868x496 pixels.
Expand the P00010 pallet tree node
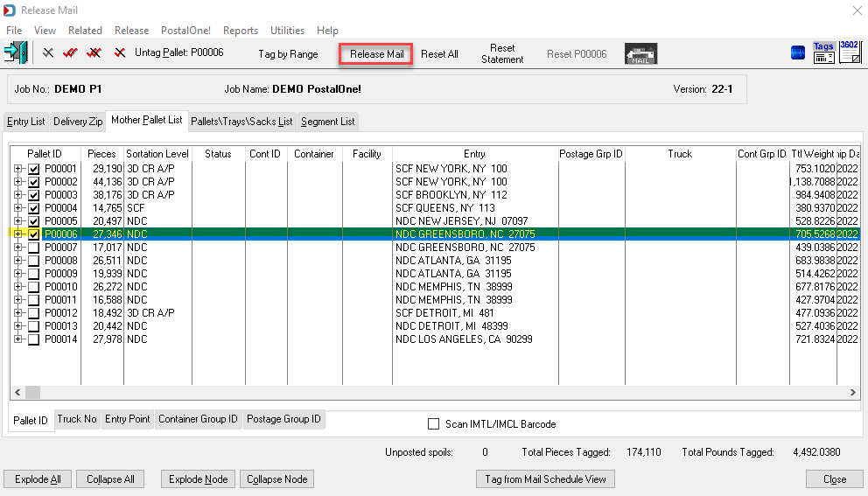(18, 287)
